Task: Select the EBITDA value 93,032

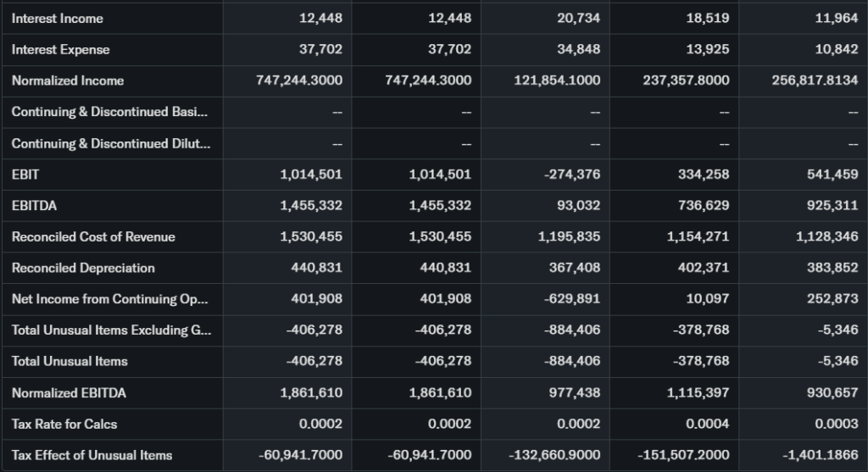Action: pyautogui.click(x=580, y=206)
